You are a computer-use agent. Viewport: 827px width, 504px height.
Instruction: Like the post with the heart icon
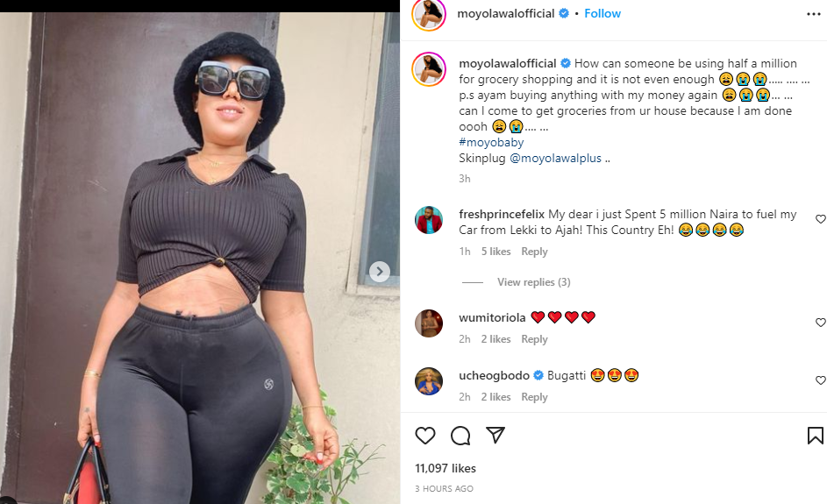click(425, 436)
